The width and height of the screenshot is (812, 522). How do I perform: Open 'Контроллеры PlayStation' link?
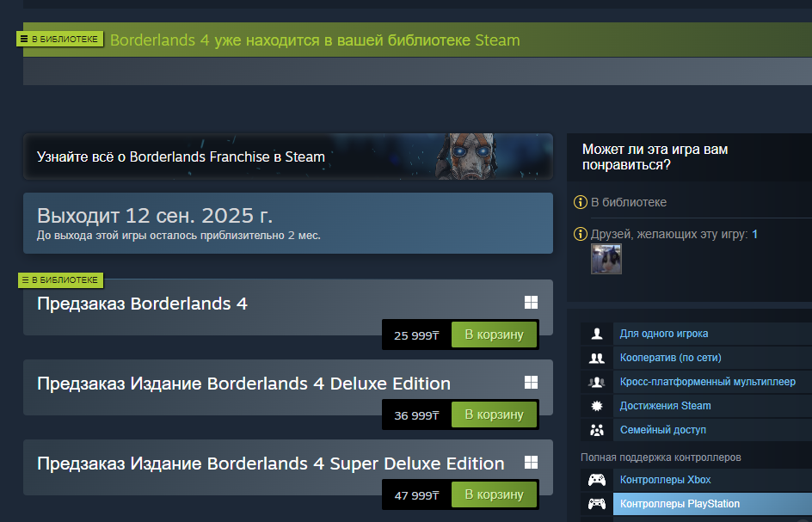coord(680,504)
